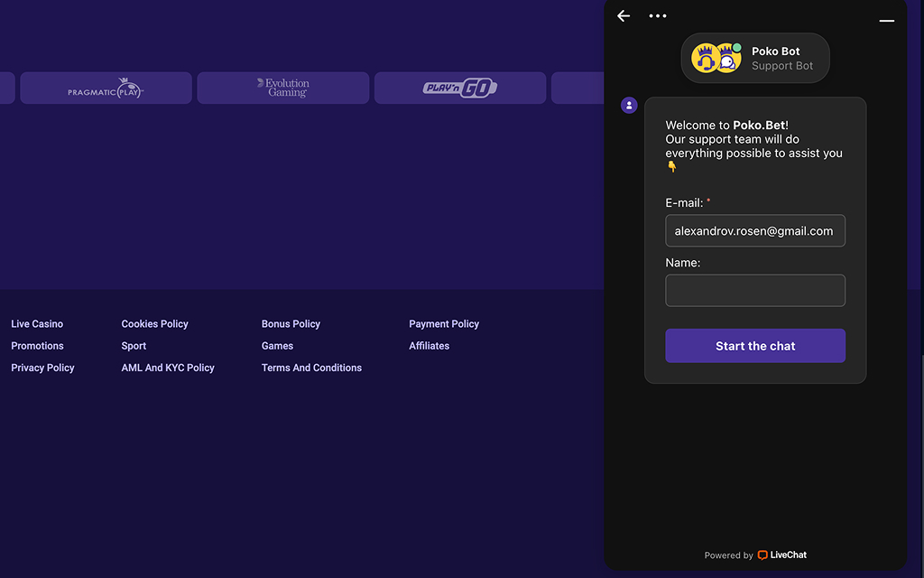Click the Poko Bot Support Bot header
924x578 pixels.
tap(755, 58)
